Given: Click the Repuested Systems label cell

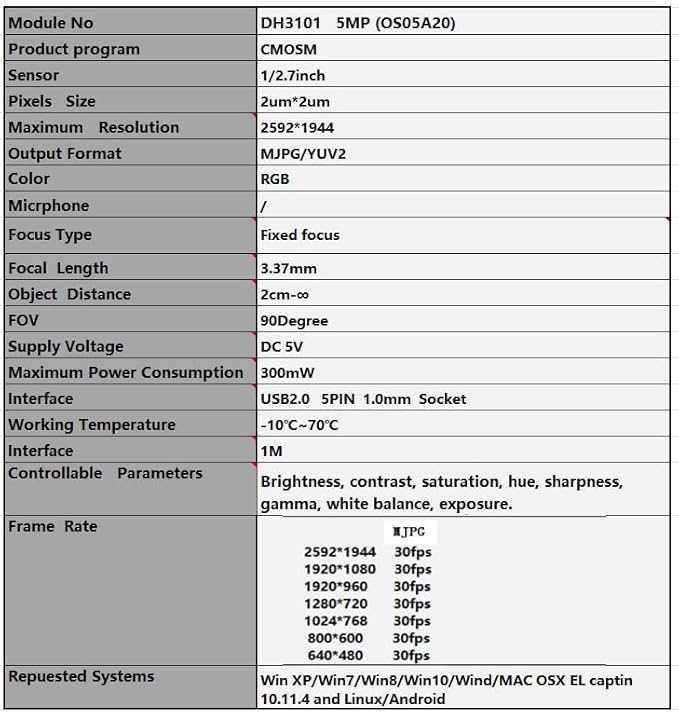Looking at the screenshot, I should [130, 687].
